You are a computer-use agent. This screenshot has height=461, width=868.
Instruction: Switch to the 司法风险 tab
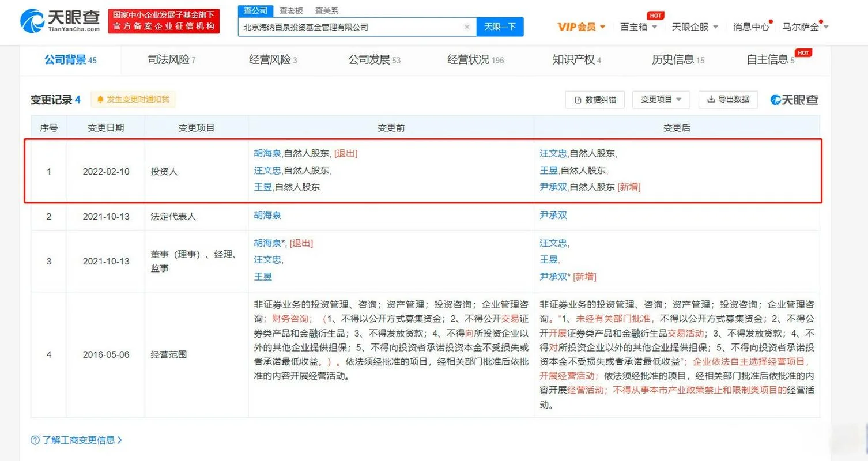point(172,59)
